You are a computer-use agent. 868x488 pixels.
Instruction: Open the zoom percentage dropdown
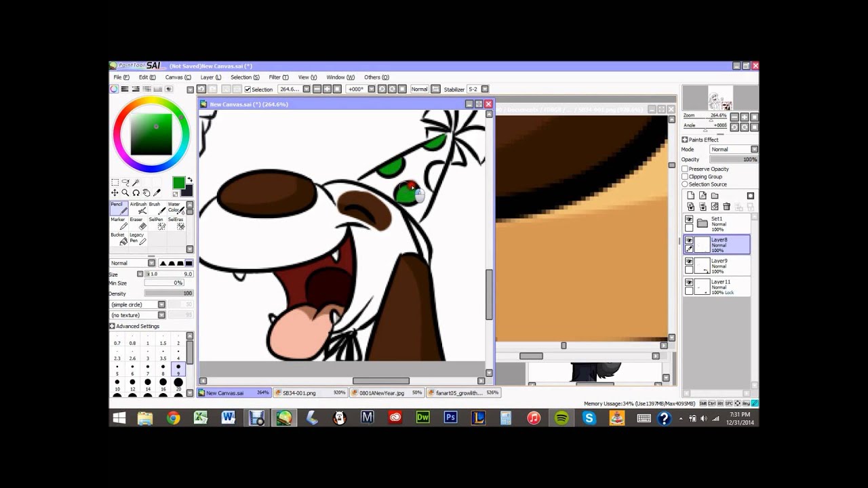[x=307, y=89]
